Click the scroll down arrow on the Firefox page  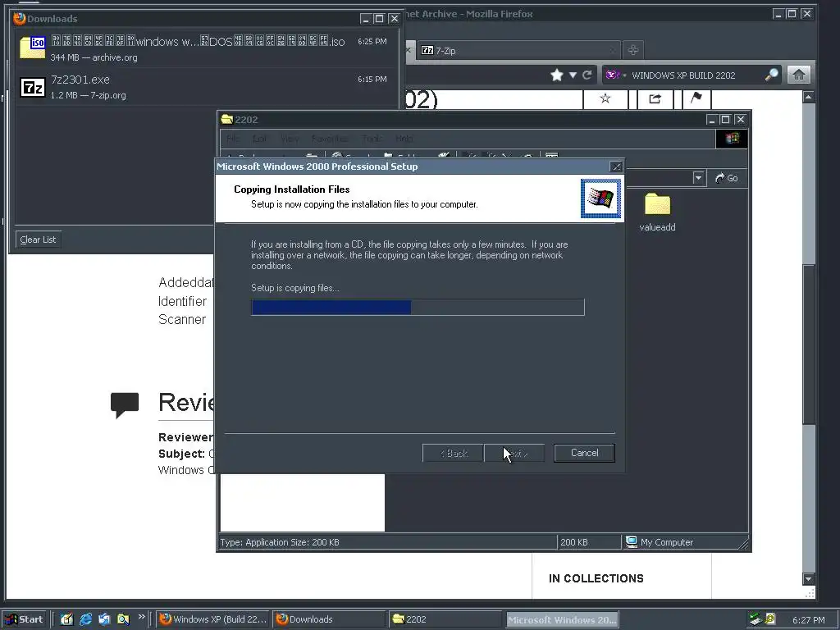click(x=808, y=578)
